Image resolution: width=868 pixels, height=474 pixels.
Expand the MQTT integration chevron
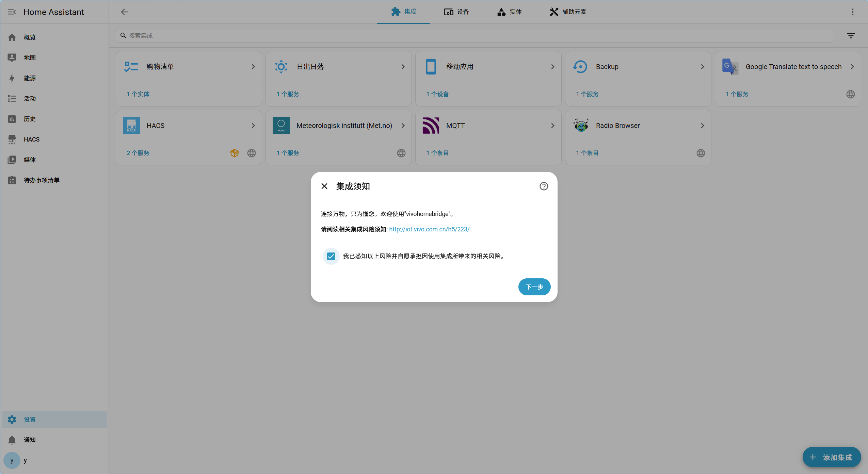552,125
